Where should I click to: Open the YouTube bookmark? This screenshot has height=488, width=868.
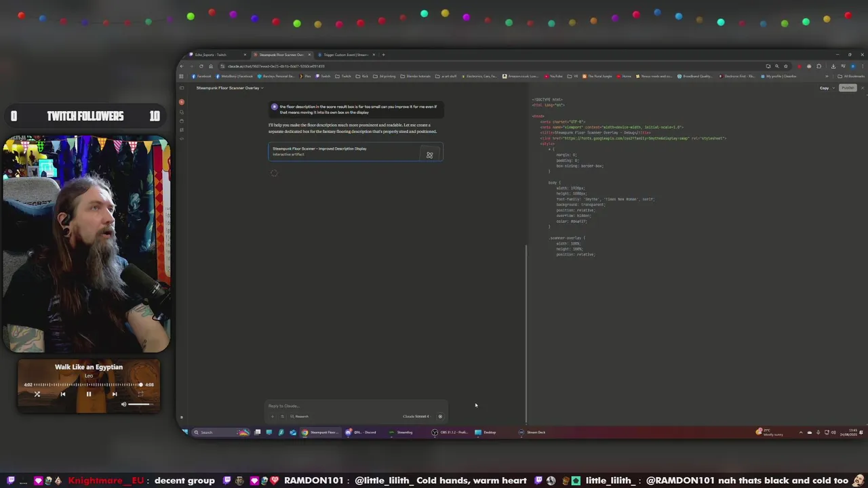click(x=553, y=76)
